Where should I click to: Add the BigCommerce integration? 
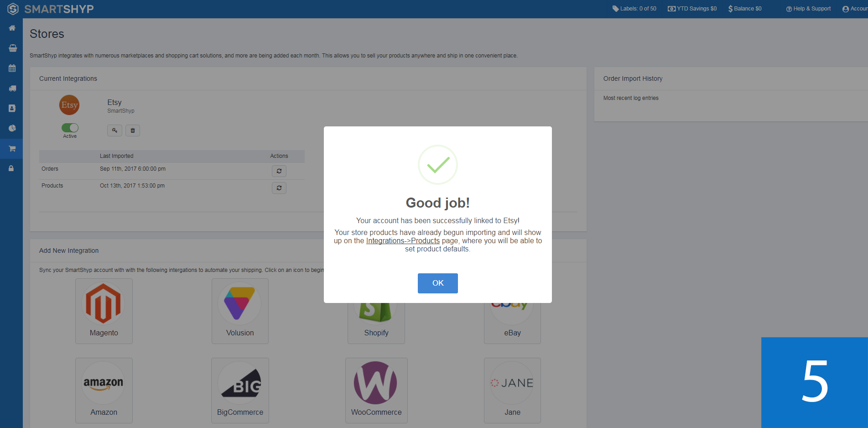(240, 391)
